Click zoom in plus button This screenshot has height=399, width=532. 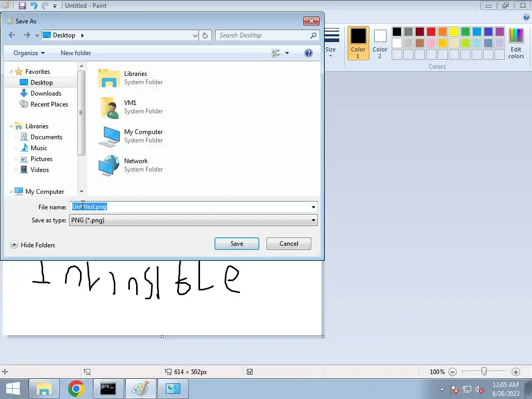(x=516, y=372)
